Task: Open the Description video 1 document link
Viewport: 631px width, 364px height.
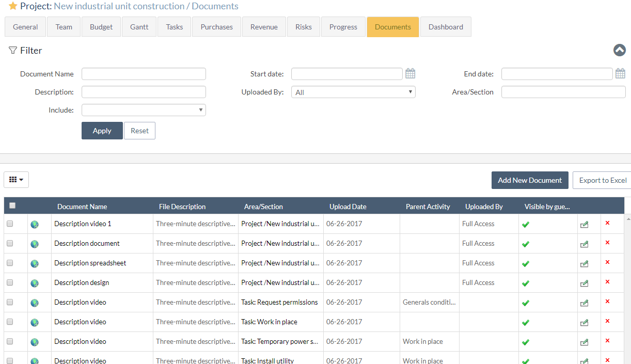Action: [82, 224]
